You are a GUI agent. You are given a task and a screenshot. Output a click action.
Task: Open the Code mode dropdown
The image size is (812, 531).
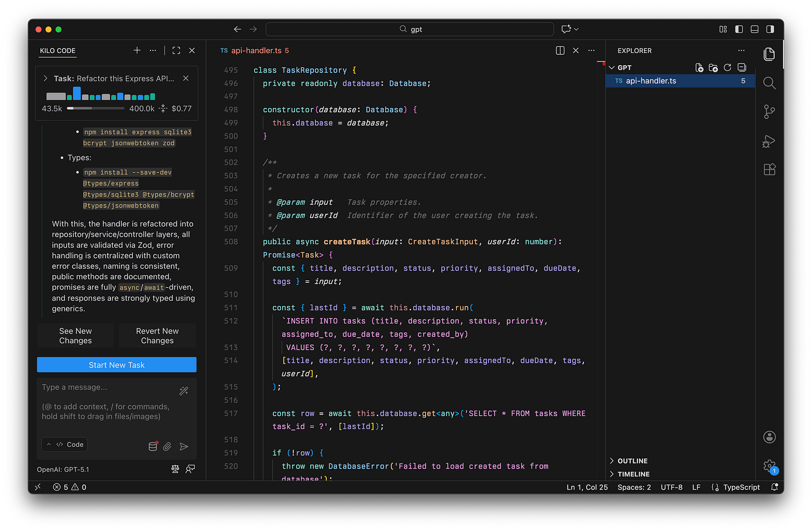pyautogui.click(x=65, y=445)
